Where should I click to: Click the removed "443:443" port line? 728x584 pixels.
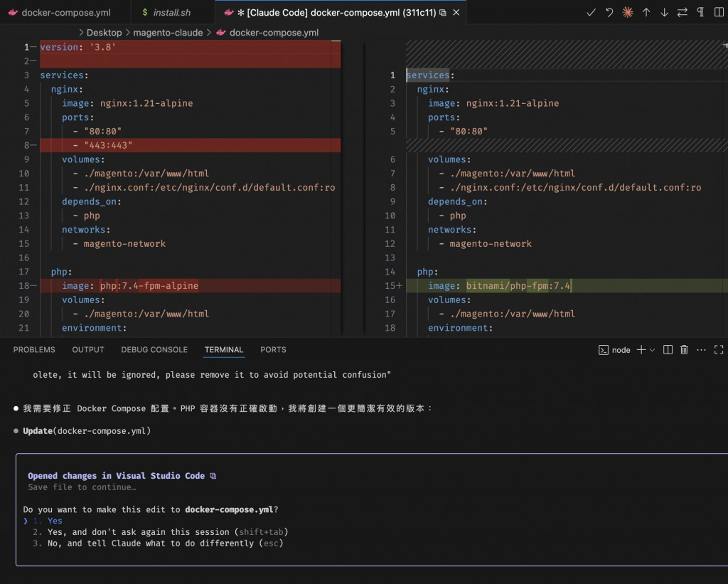[191, 145]
